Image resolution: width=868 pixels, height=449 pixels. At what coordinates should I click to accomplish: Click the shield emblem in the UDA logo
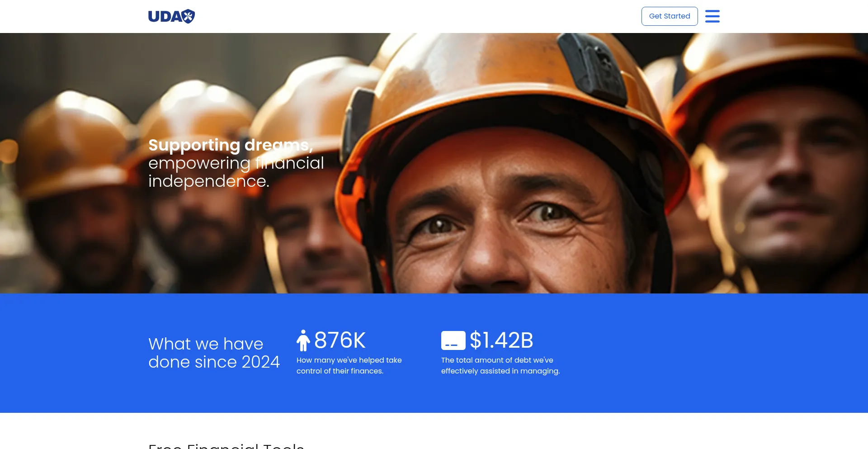[x=189, y=16]
